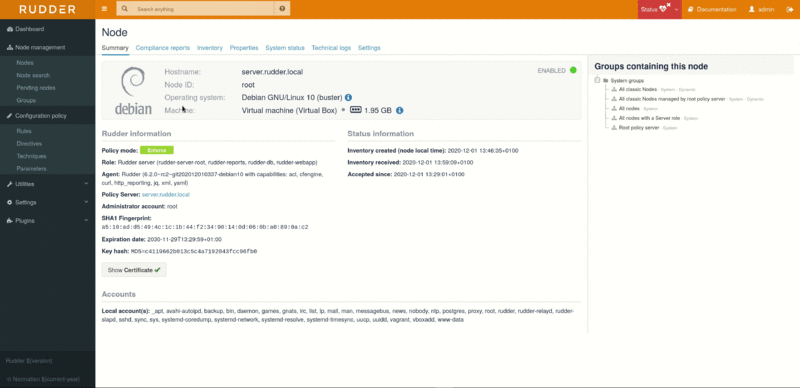Click the logout icon in top bar
Viewport: 800px width, 388px height.
click(790, 9)
